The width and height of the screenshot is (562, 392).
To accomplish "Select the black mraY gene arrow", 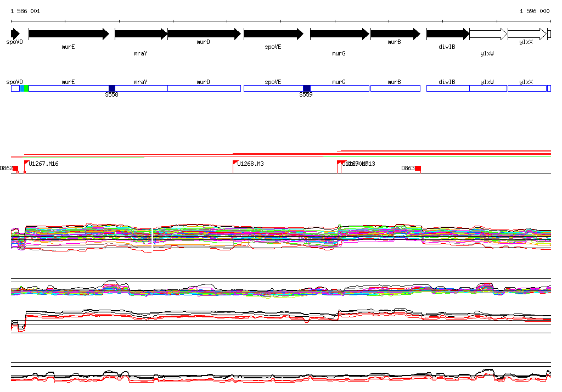I will [141, 34].
